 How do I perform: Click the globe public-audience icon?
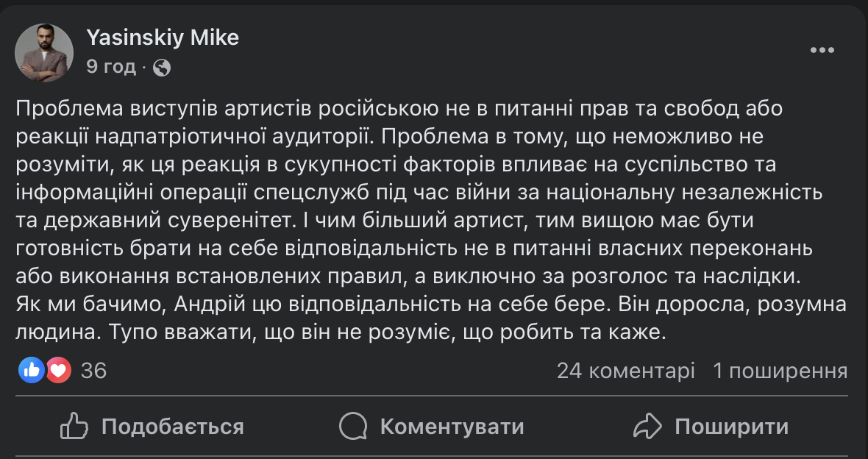[x=163, y=68]
